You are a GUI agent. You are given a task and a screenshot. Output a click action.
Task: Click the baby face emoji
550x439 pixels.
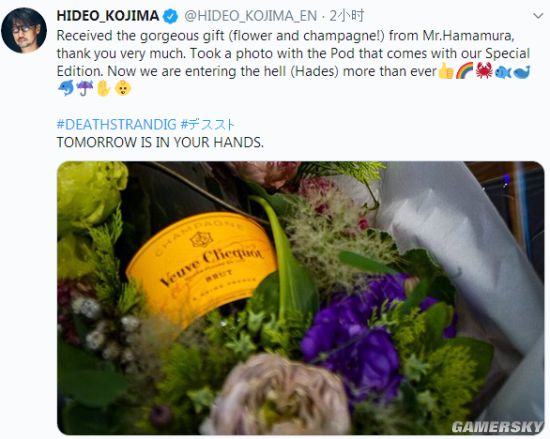[x=123, y=89]
